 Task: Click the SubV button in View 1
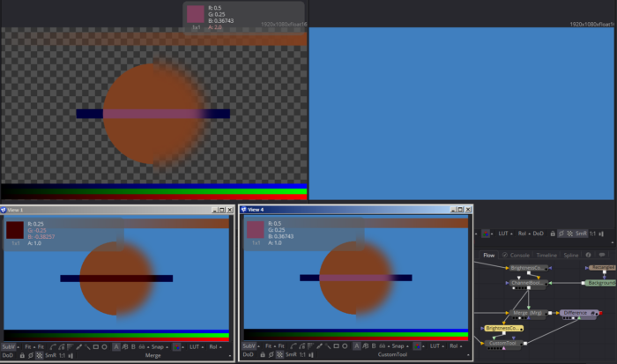pos(9,347)
